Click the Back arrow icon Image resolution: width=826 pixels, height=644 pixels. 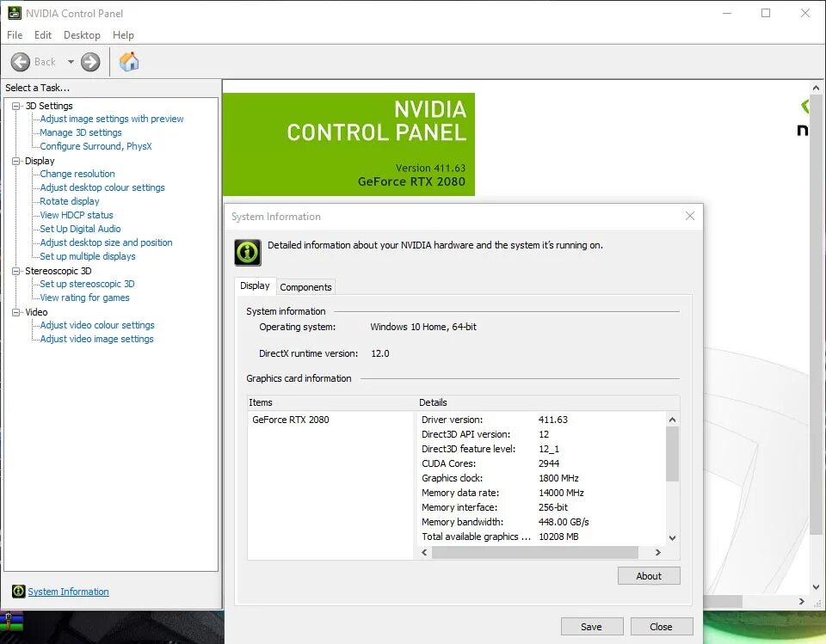pyautogui.click(x=21, y=62)
